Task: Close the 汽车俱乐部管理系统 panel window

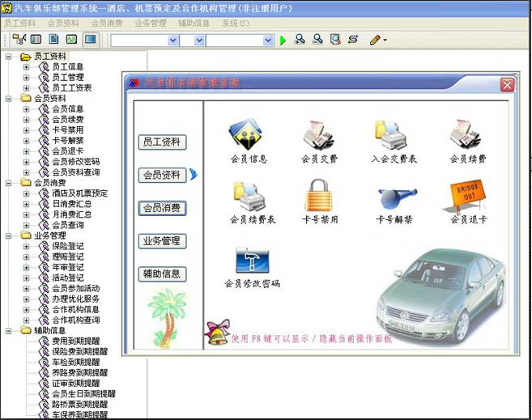Action: pyautogui.click(x=507, y=85)
